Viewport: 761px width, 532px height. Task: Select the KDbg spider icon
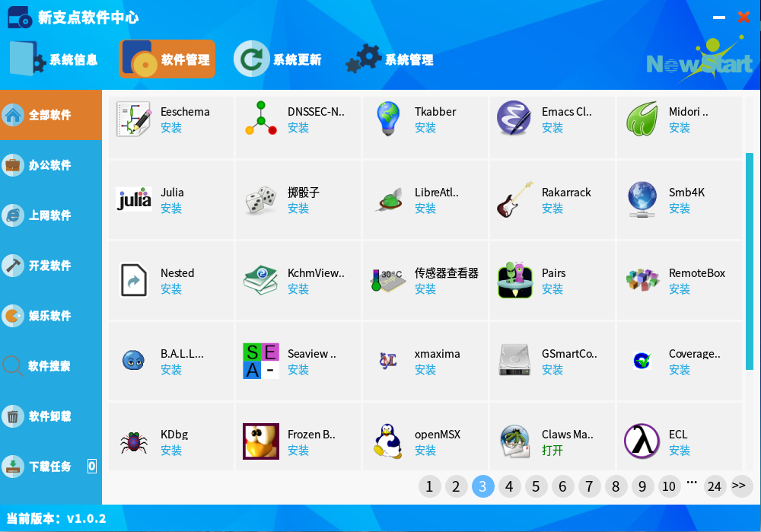(x=134, y=441)
